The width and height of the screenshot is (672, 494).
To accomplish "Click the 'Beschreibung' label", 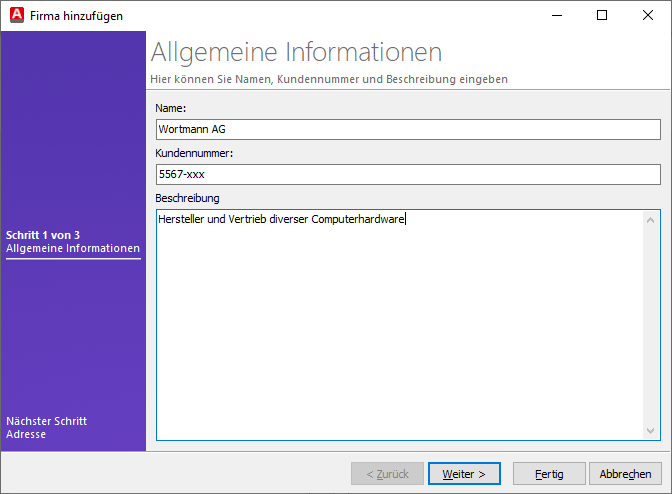I will click(187, 198).
